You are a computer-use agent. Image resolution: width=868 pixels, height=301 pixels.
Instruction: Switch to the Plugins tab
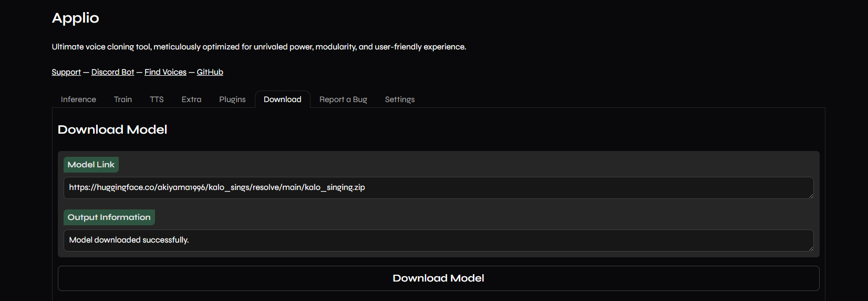(x=232, y=99)
